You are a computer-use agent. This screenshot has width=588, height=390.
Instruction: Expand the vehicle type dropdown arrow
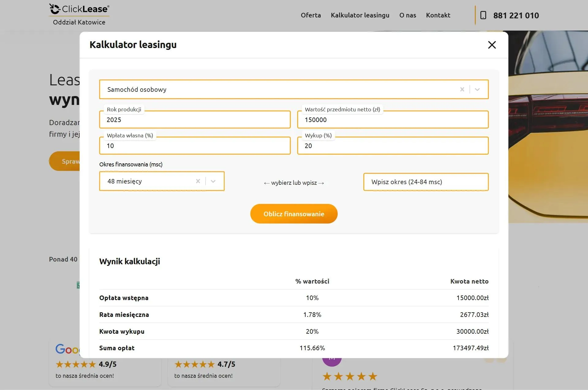(x=477, y=89)
